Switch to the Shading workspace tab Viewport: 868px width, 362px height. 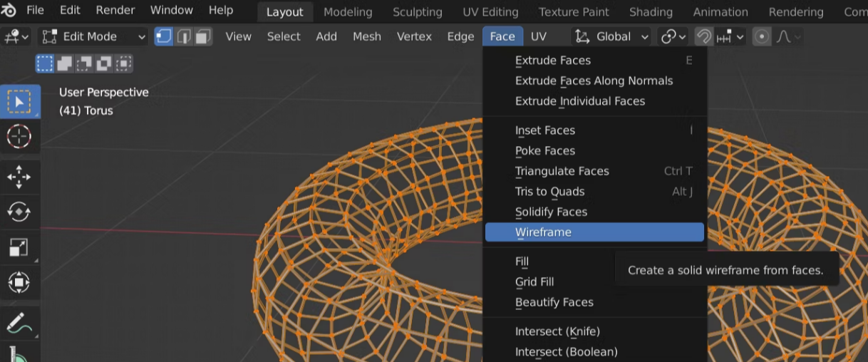coord(651,12)
